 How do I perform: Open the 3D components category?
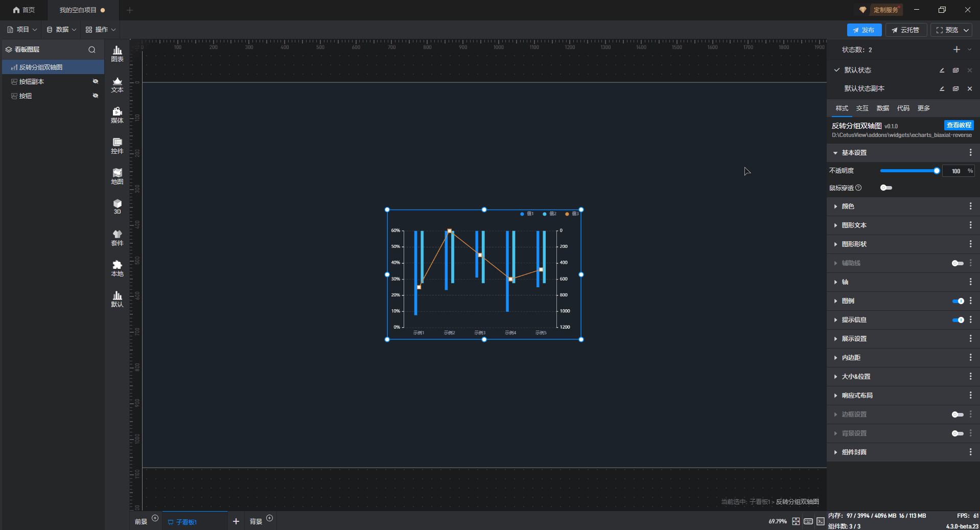[x=117, y=206]
